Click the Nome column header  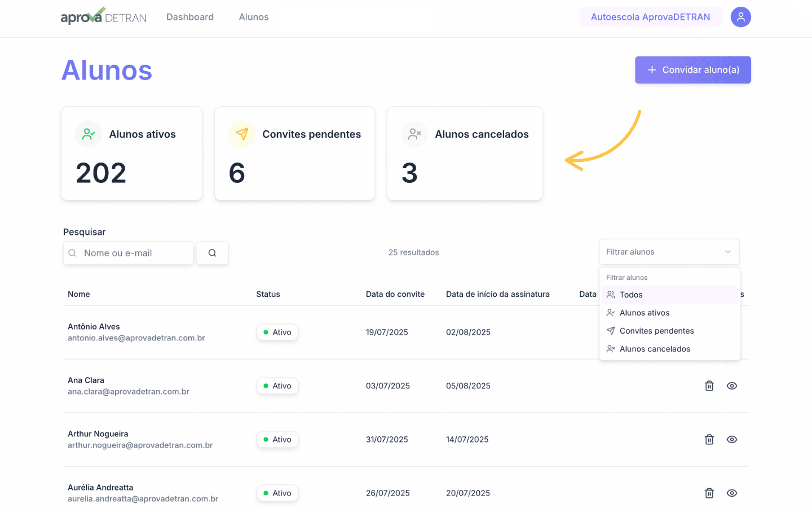pyautogui.click(x=79, y=294)
